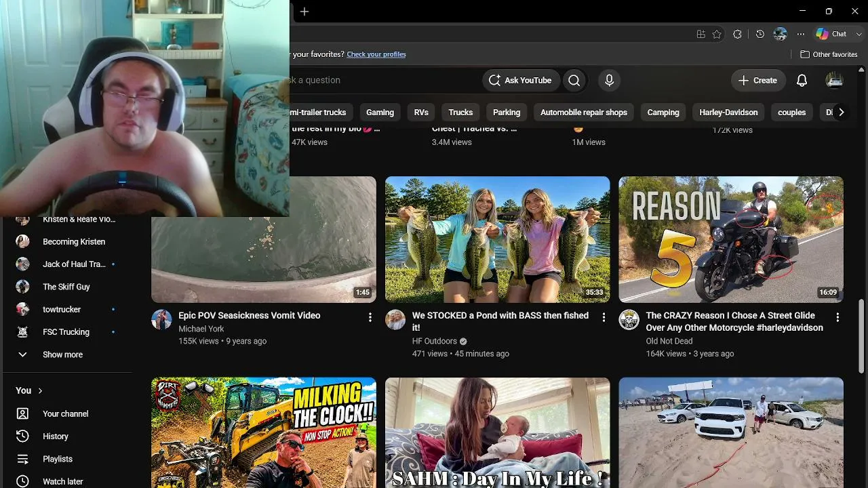
Task: Open the bass fishing video thumbnail
Action: pyautogui.click(x=497, y=239)
